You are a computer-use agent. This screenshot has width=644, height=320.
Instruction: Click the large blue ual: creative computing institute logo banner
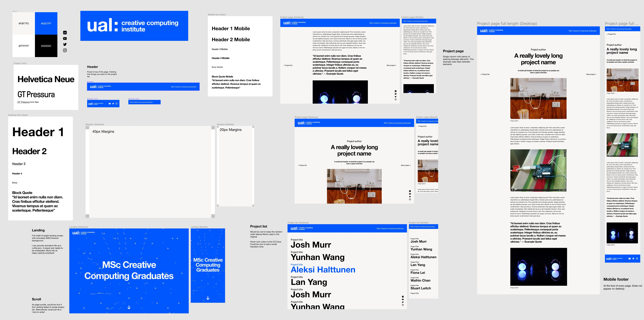coord(134,26)
